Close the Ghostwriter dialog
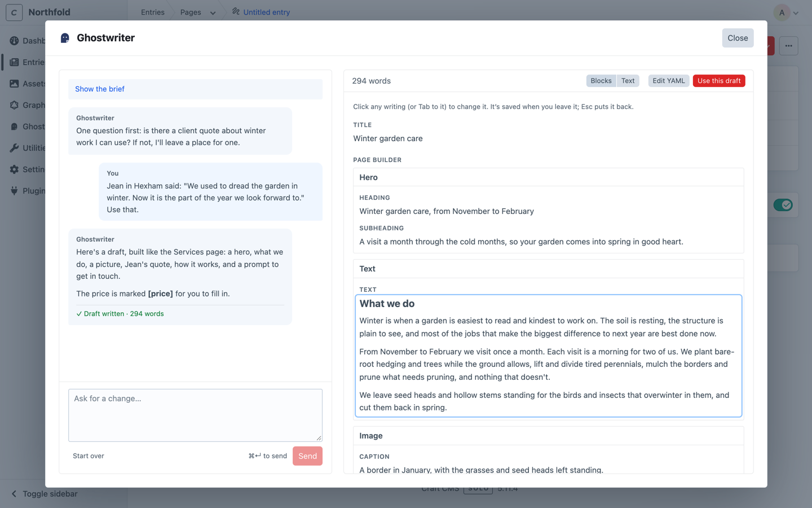Image resolution: width=812 pixels, height=508 pixels. pyautogui.click(x=738, y=38)
